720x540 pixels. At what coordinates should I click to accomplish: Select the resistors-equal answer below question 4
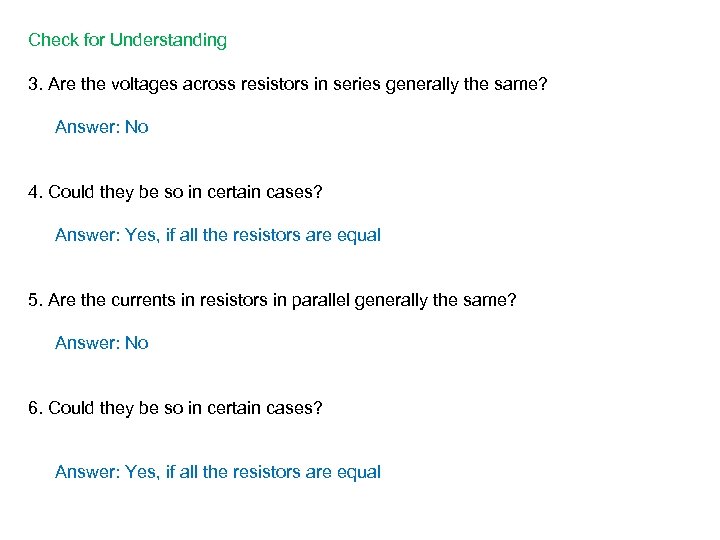(217, 235)
